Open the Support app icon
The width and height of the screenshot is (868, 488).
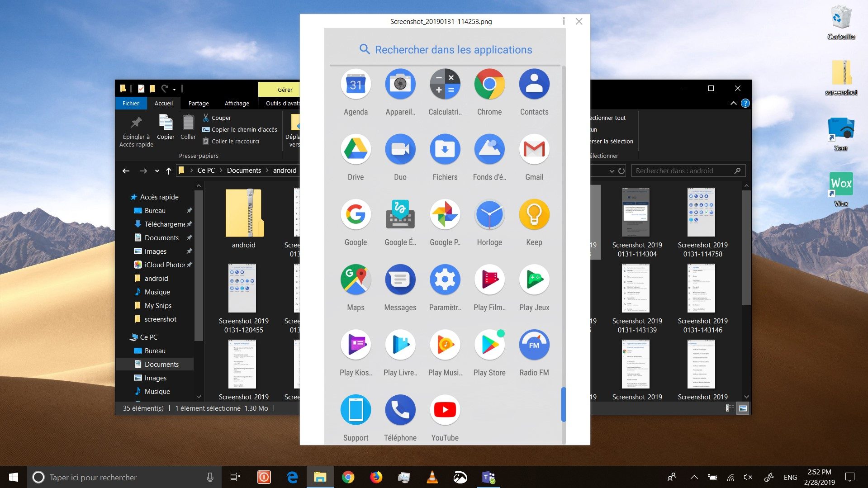(356, 410)
